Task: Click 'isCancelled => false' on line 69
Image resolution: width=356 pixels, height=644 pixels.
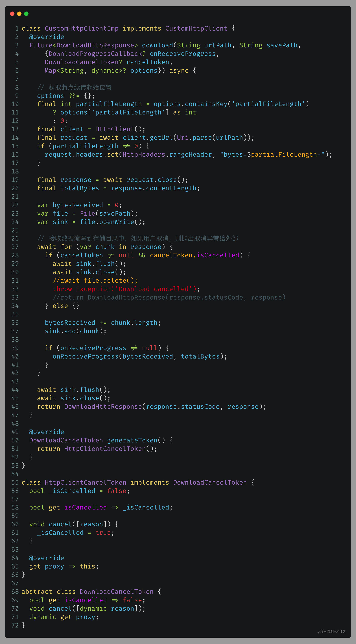Action: pos(103,600)
